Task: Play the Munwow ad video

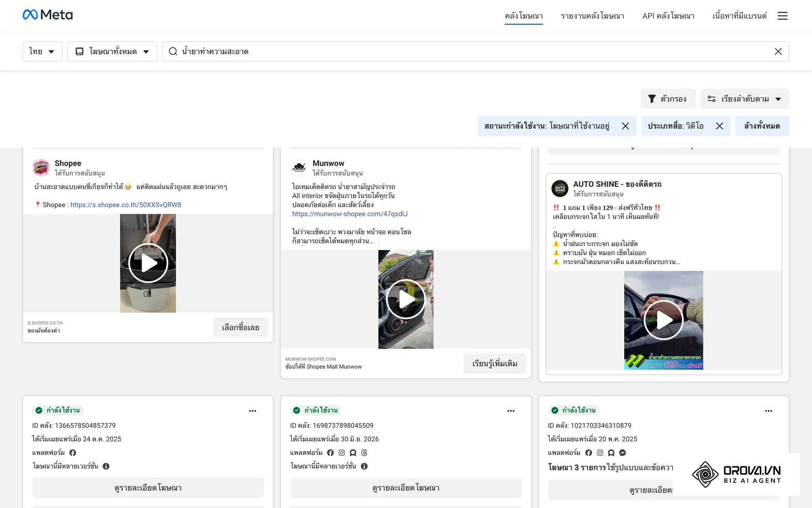Action: pos(406,299)
